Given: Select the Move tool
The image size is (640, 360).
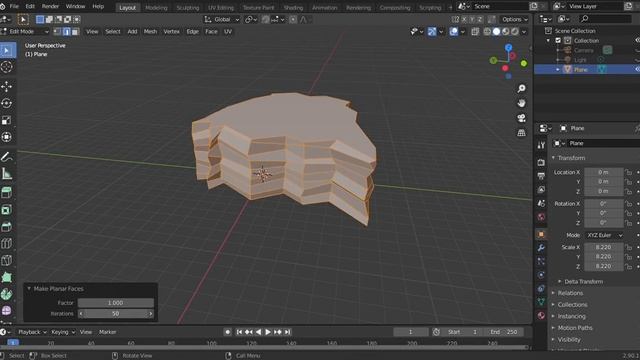Looking at the screenshot, I should pyautogui.click(x=7, y=86).
